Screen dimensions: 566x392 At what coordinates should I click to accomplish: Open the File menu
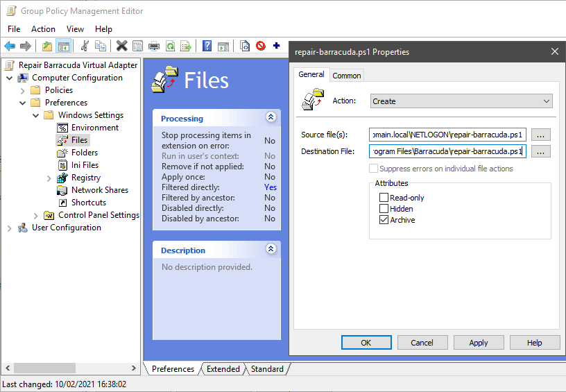14,29
